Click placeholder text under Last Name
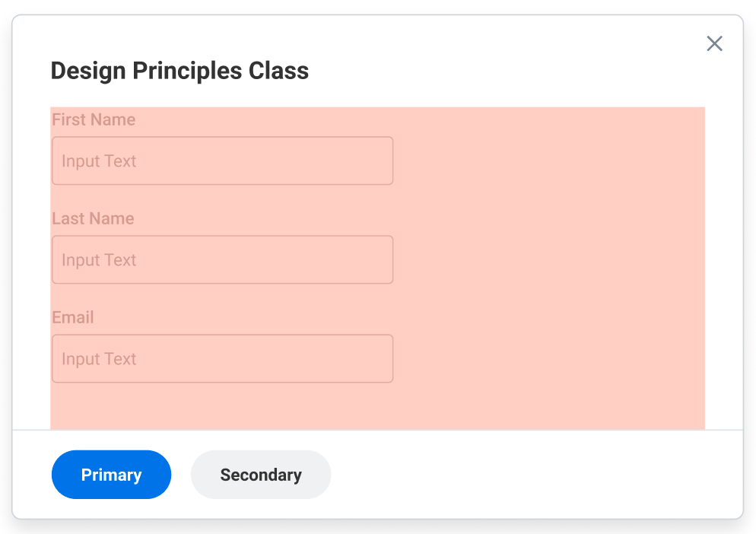This screenshot has height=534, width=756. (99, 260)
